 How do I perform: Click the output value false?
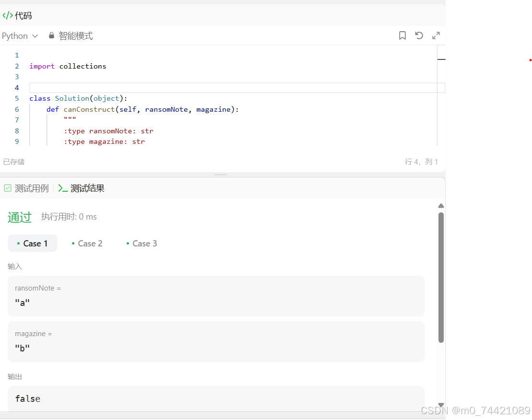coord(28,399)
